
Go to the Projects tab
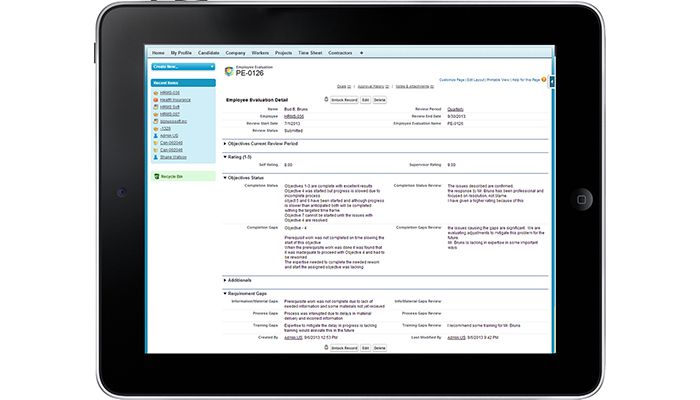(283, 53)
